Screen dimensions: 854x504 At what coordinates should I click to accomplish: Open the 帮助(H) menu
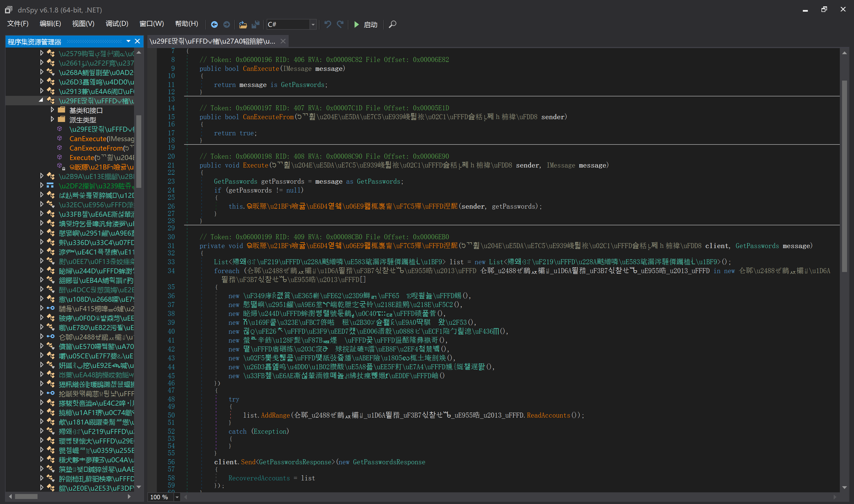coord(187,24)
